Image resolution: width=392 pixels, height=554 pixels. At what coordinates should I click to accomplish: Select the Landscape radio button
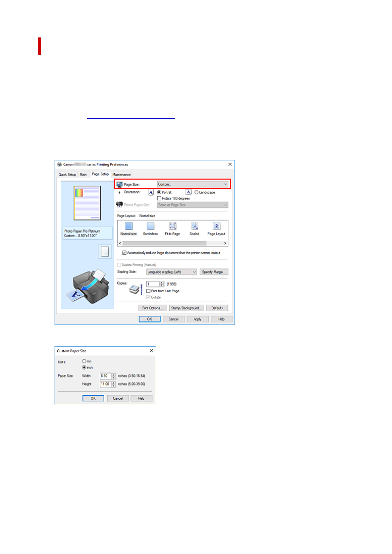(196, 192)
